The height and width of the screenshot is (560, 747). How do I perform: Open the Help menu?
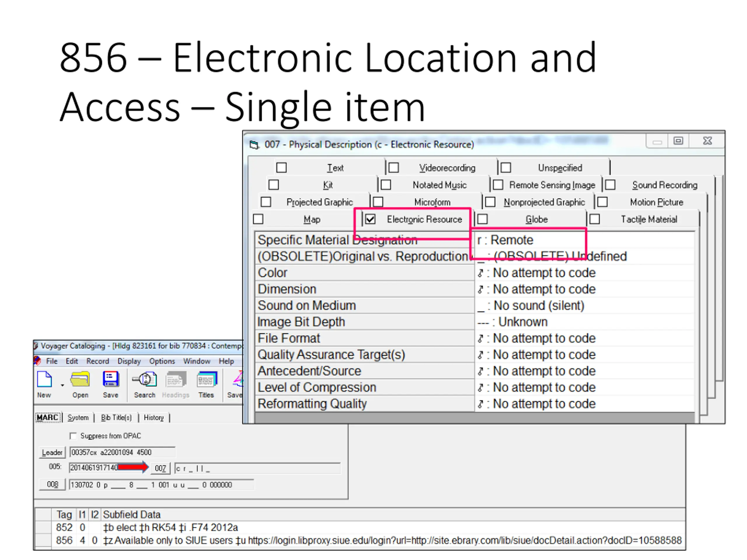click(226, 361)
